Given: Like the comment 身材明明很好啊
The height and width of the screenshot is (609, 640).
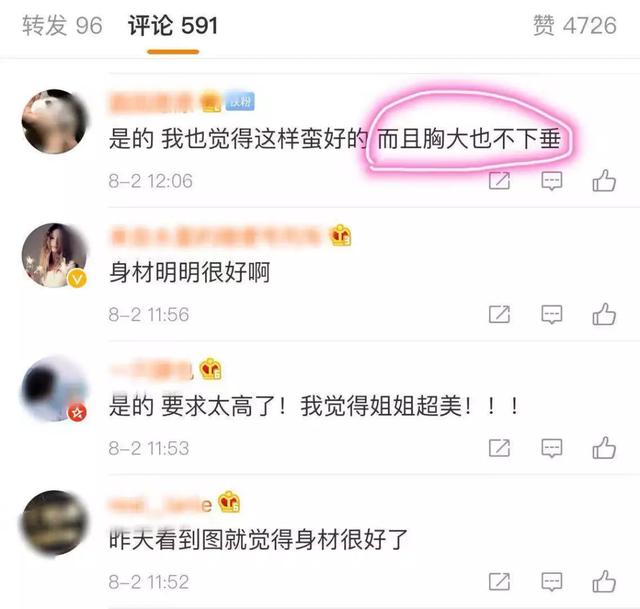Looking at the screenshot, I should click(x=604, y=314).
